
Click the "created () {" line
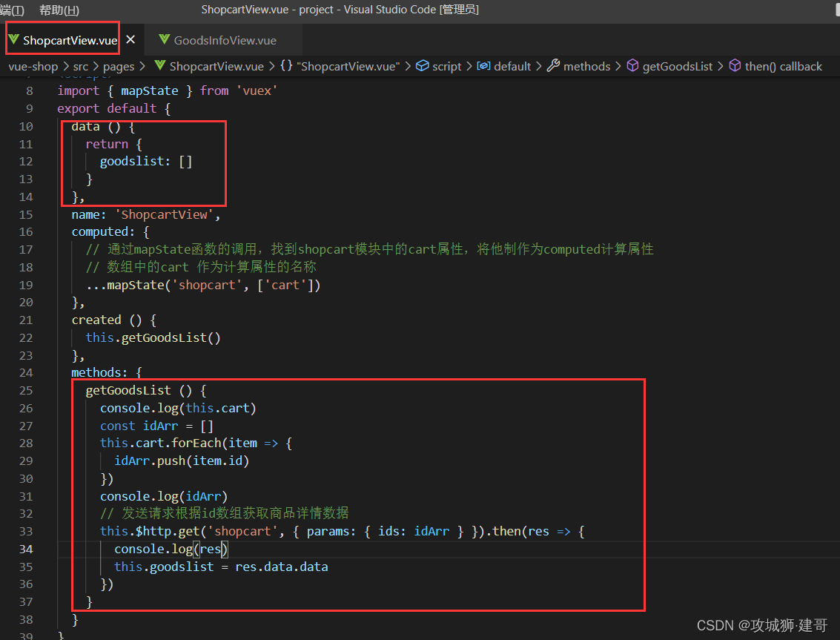114,320
